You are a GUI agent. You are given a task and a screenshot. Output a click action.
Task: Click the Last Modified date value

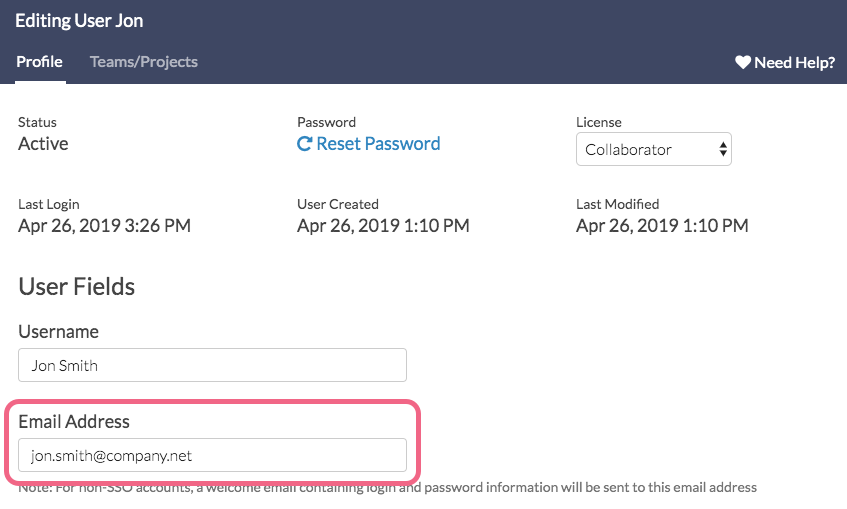662,226
